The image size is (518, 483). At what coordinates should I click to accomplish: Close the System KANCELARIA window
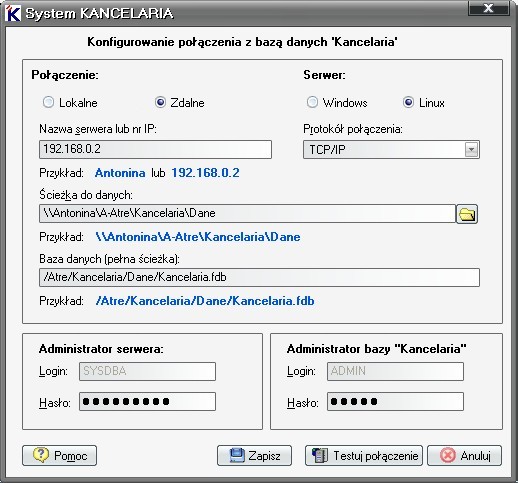(x=489, y=8)
